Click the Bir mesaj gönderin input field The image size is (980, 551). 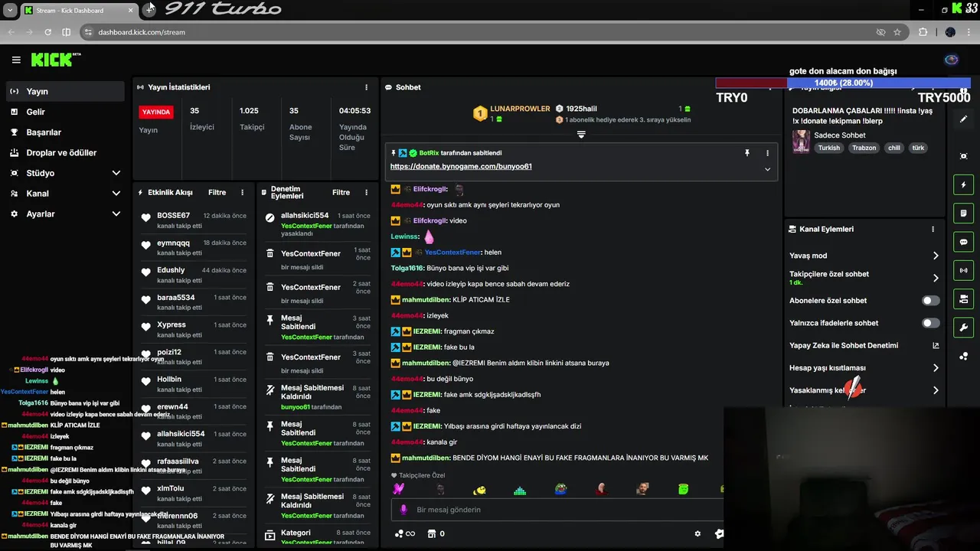coord(559,510)
